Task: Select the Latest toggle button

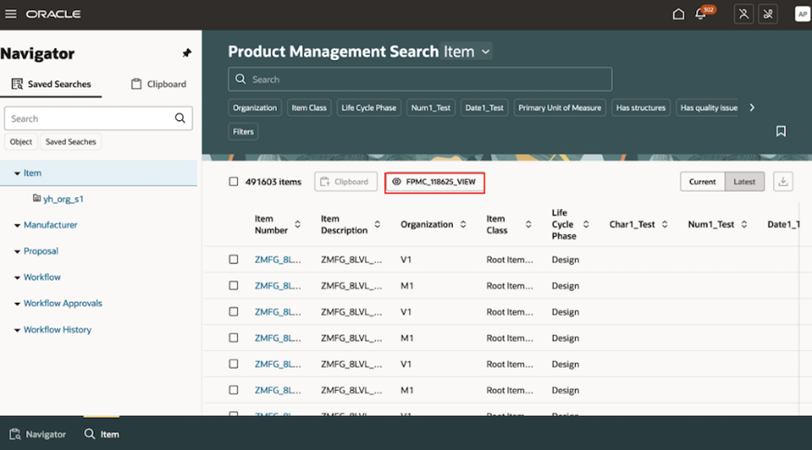Action: coord(744,182)
